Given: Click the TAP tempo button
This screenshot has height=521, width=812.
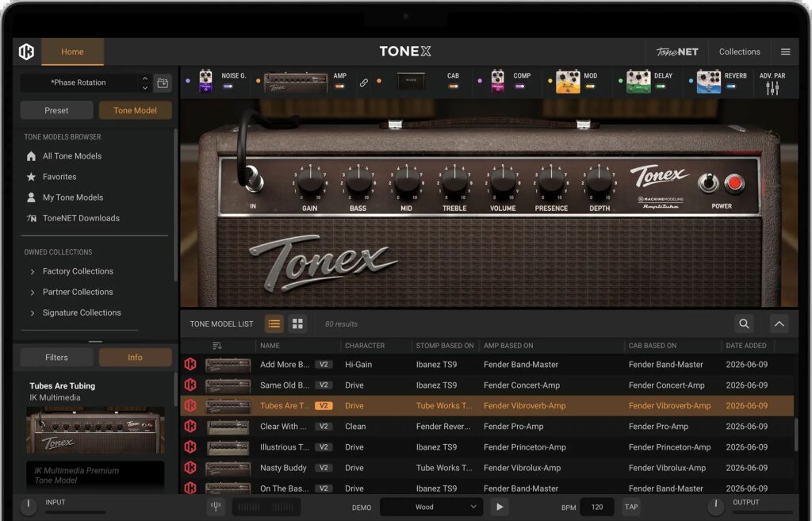Looking at the screenshot, I should coord(630,507).
